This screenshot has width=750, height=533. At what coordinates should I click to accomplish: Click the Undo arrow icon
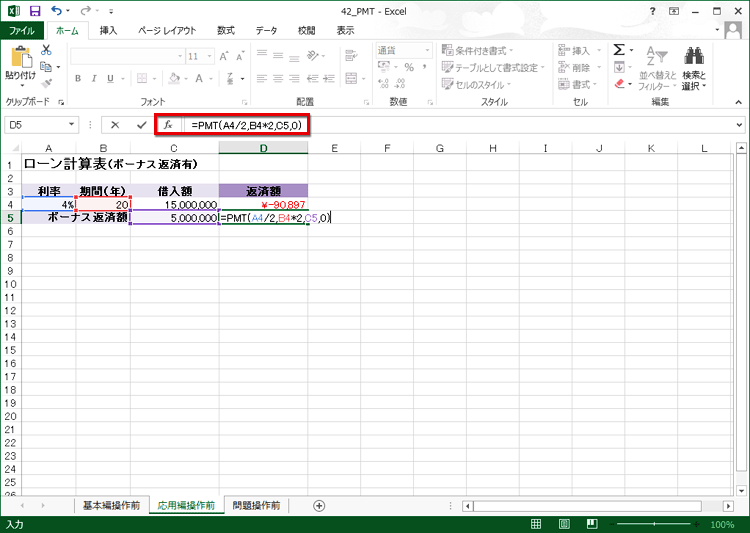pos(57,11)
